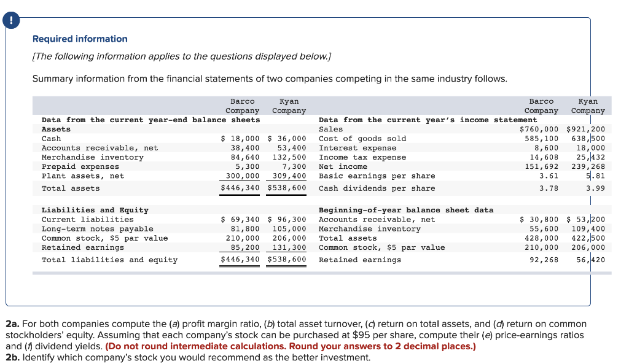Select Kyan's cash dividends per share 3.99
The width and height of the screenshot is (629, 364).
coord(595,188)
